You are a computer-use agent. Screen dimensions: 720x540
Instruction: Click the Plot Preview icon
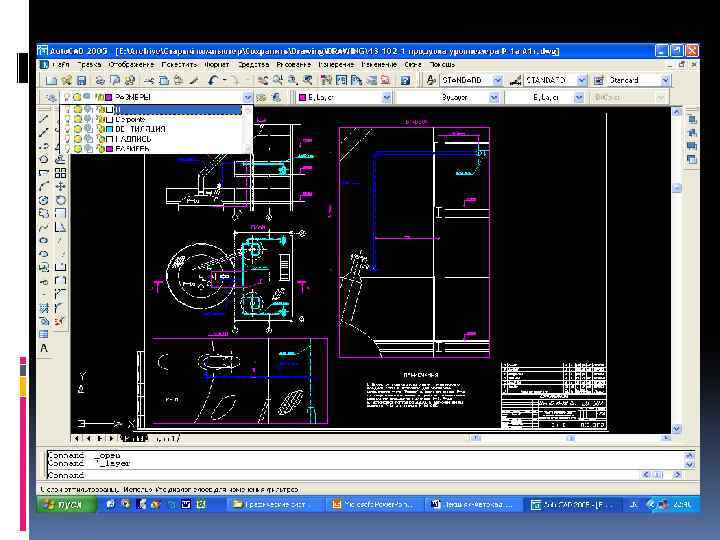coord(115,81)
